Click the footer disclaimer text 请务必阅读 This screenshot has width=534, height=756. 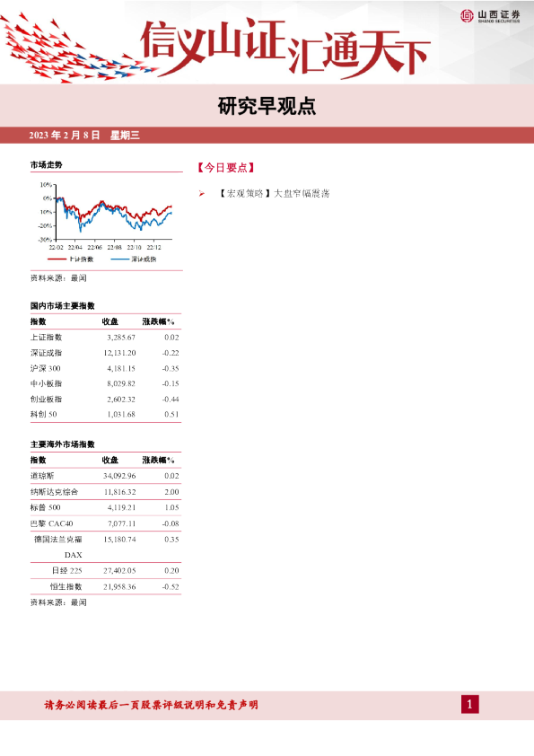click(151, 705)
